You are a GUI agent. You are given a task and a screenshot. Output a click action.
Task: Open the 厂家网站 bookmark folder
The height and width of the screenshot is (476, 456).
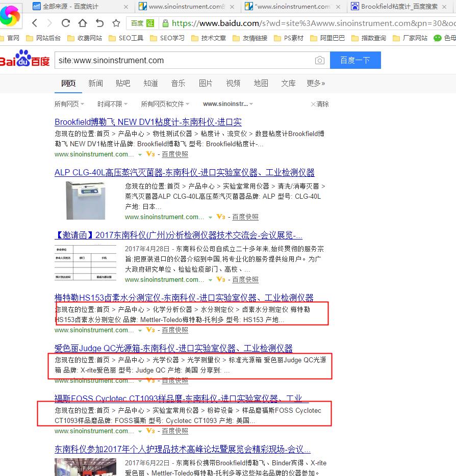tap(410, 38)
